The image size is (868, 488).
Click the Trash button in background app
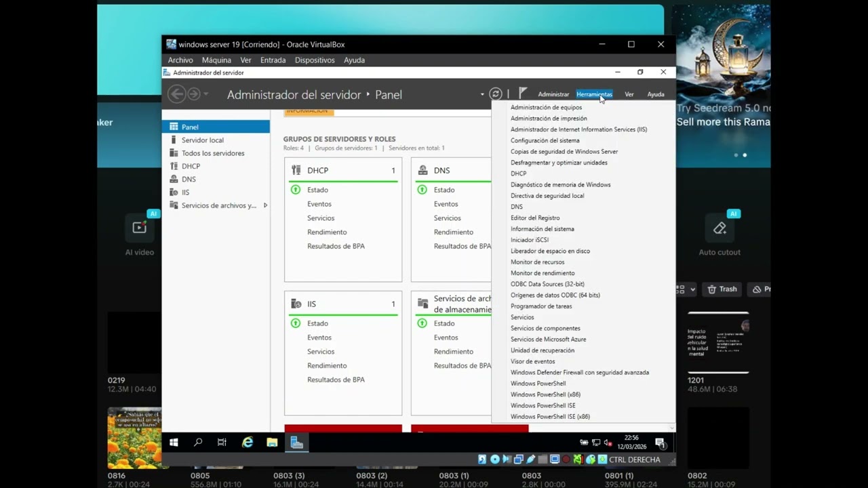click(x=722, y=289)
